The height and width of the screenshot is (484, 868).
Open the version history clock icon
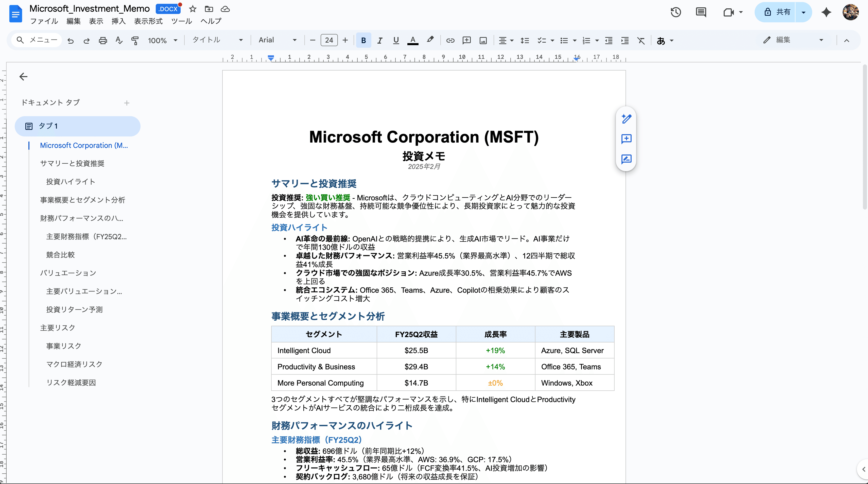[x=675, y=12]
